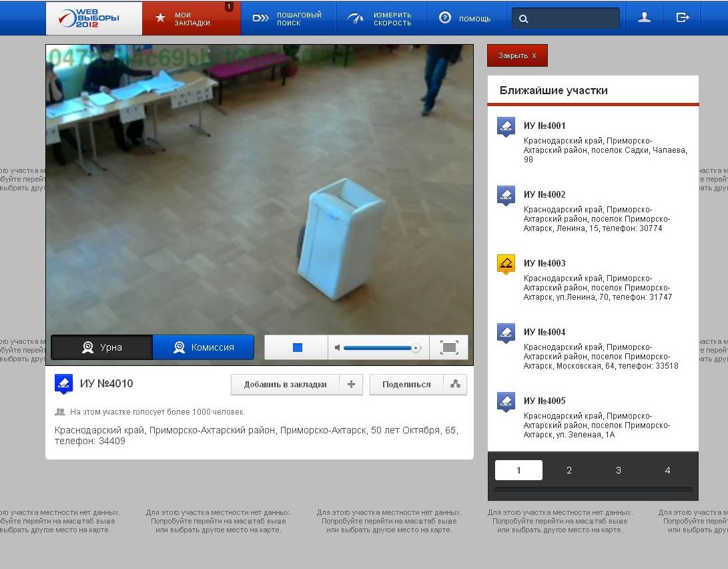Image resolution: width=728 pixels, height=569 pixels.
Task: Click the voter count note 'более 1000 человек'
Action: tap(157, 411)
